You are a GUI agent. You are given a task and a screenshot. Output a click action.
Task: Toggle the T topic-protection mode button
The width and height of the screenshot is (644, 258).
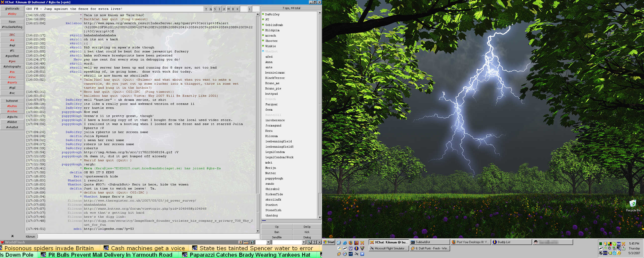pos(206,9)
